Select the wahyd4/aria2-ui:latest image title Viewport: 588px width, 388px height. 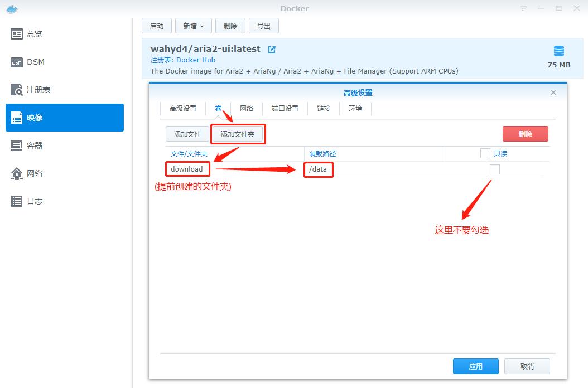pyautogui.click(x=205, y=49)
